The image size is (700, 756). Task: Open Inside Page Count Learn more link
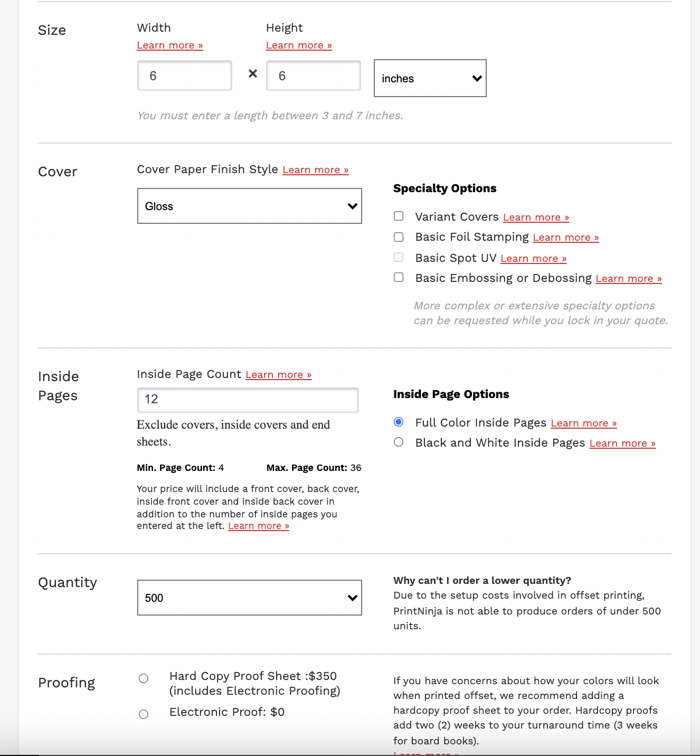tap(279, 375)
